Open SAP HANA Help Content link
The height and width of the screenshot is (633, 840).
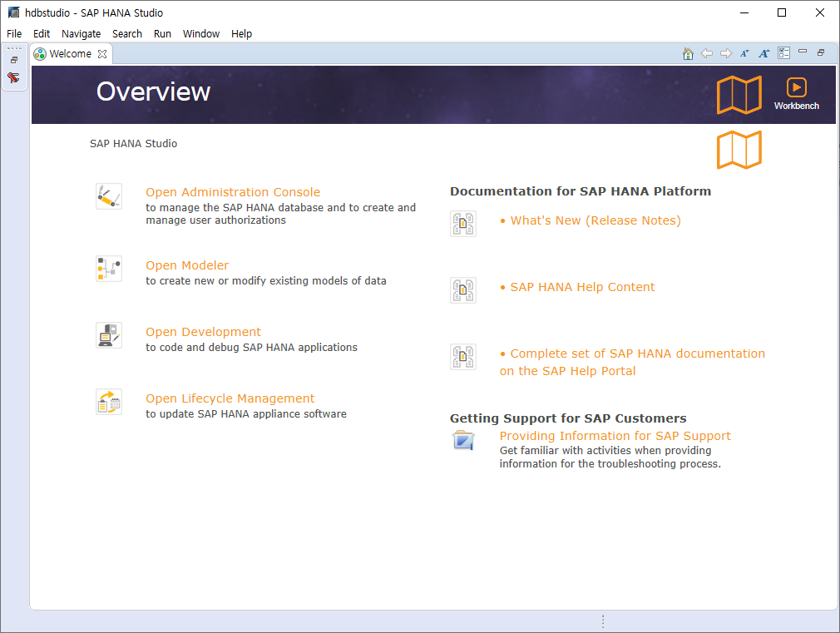click(x=582, y=287)
